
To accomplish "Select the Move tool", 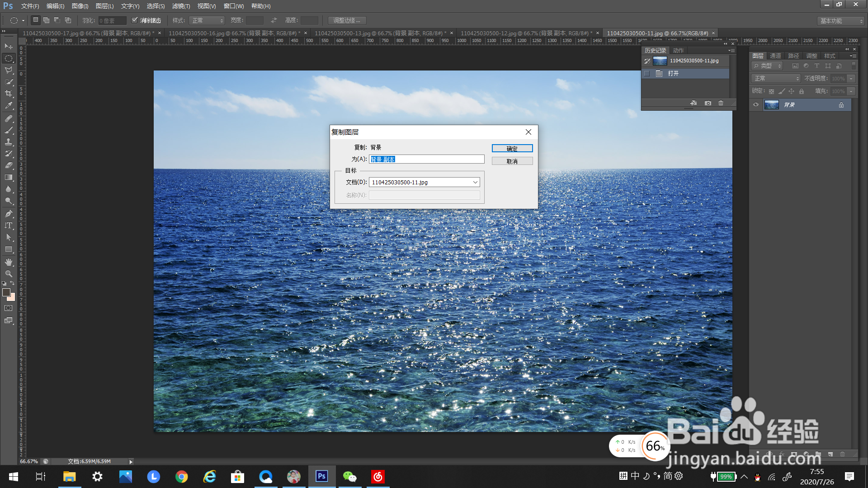I will pos(9,47).
